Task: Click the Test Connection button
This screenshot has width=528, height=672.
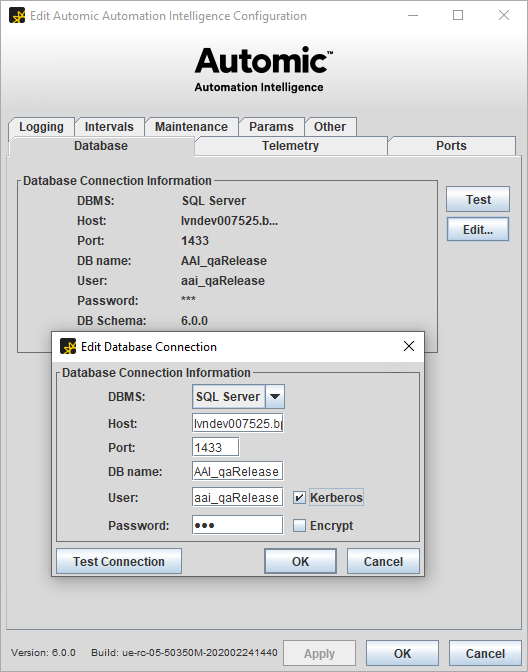Action: coord(119,561)
